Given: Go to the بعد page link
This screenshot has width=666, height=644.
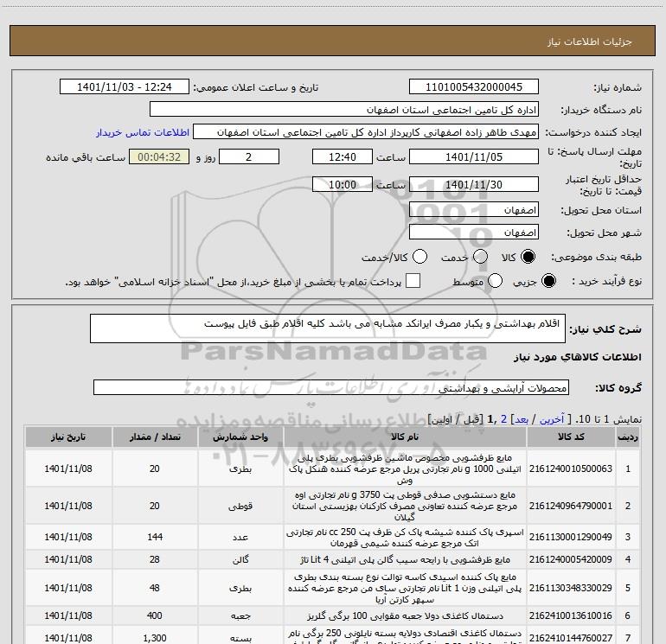Looking at the screenshot, I should 522,419.
